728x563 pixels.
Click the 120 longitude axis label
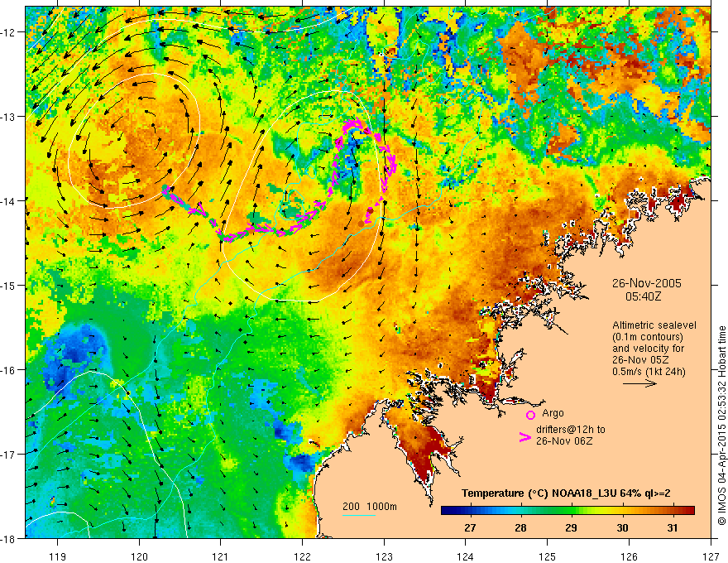pos(139,556)
